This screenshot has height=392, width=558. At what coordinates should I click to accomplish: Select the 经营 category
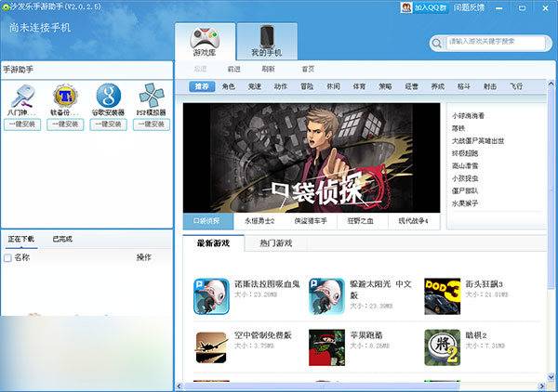[412, 86]
